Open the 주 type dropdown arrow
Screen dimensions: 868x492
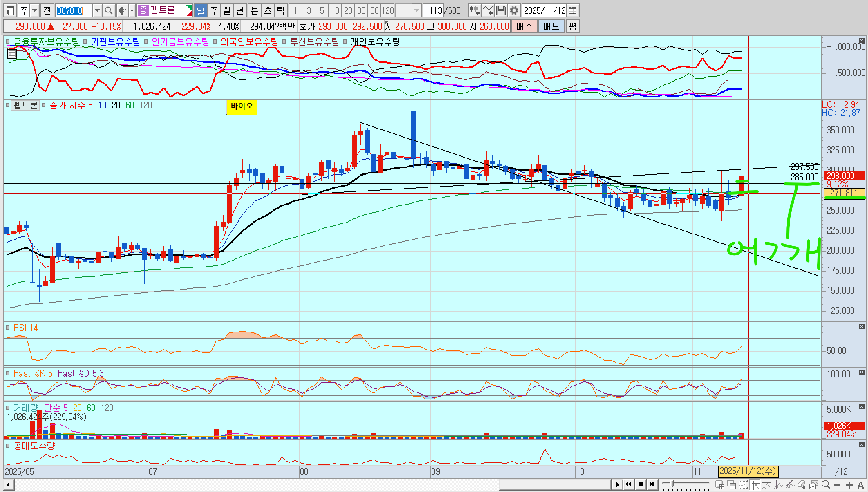[35, 11]
